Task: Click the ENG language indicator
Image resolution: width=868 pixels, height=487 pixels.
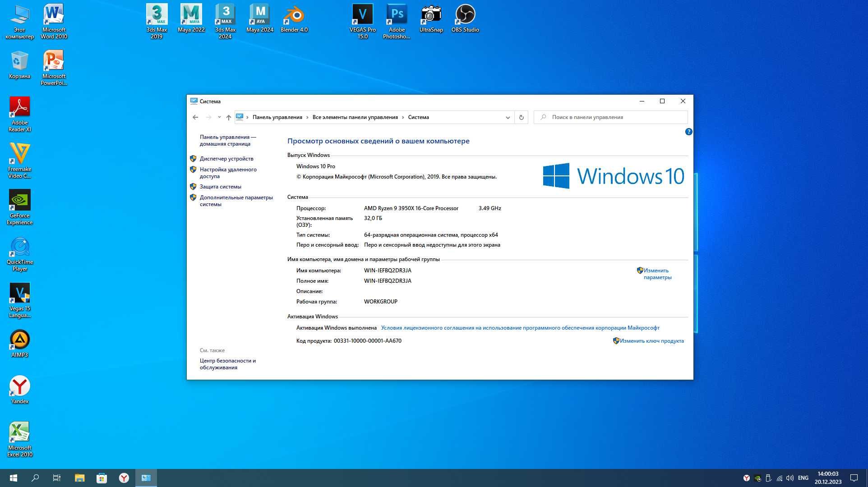Action: [803, 478]
